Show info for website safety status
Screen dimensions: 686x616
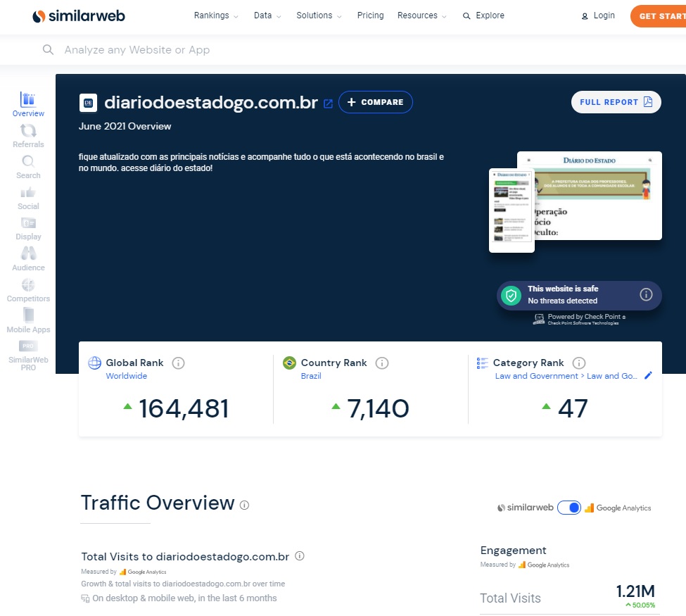(646, 295)
